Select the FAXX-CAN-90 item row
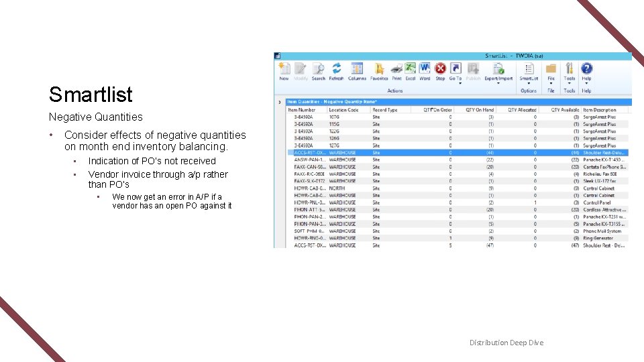Viewport: 644px width, 362px height. (x=458, y=167)
